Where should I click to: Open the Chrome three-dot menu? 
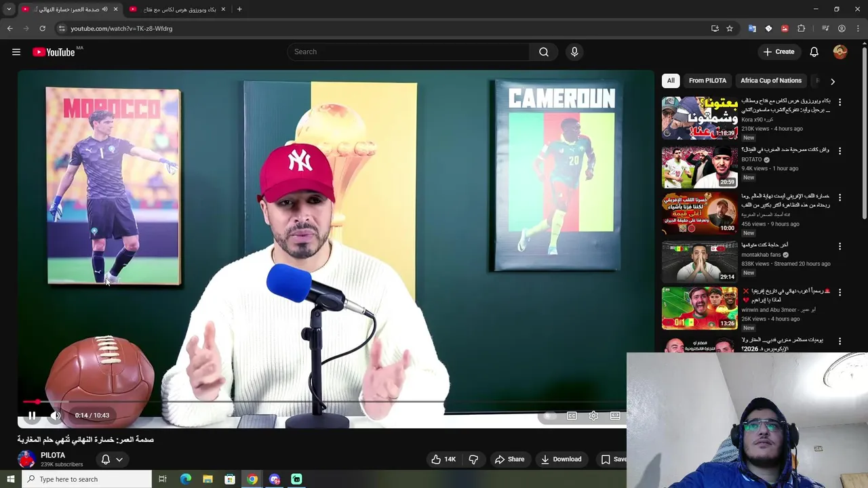click(858, 28)
